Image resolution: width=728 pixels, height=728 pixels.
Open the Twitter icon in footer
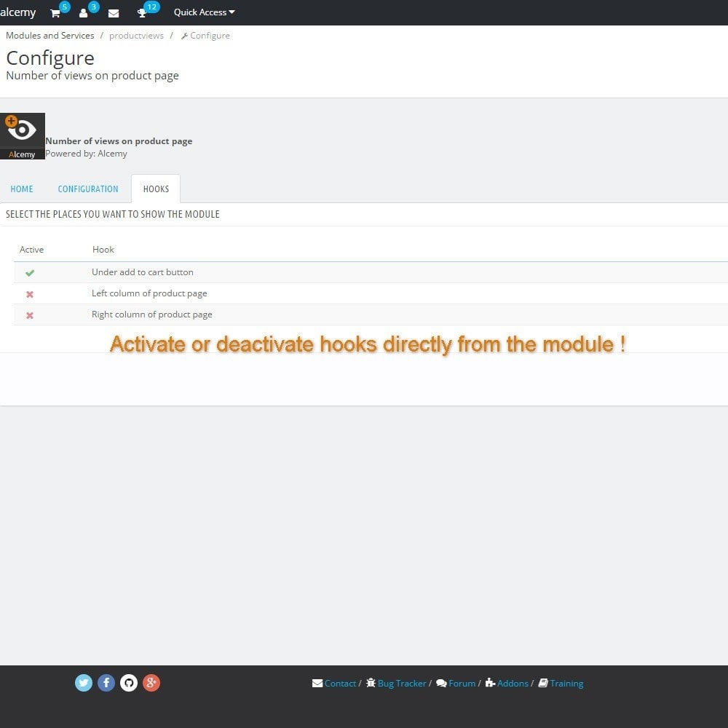(84, 683)
